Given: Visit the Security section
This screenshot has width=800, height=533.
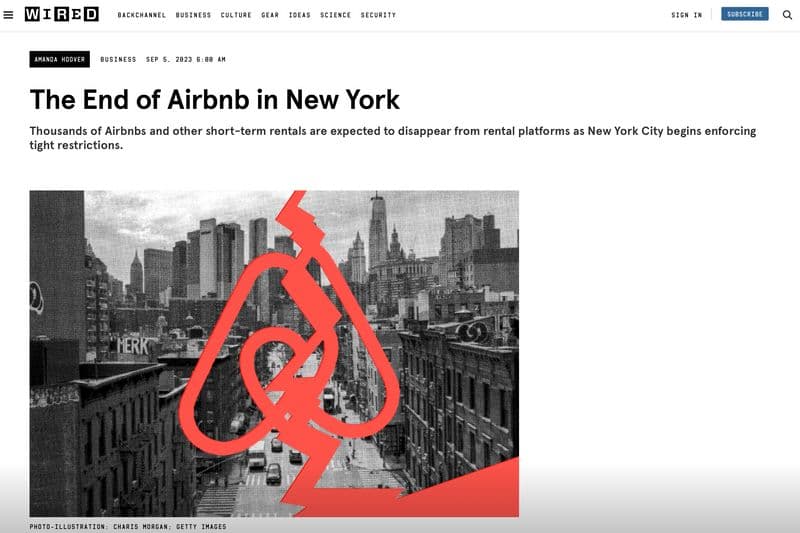Looking at the screenshot, I should click(x=378, y=15).
